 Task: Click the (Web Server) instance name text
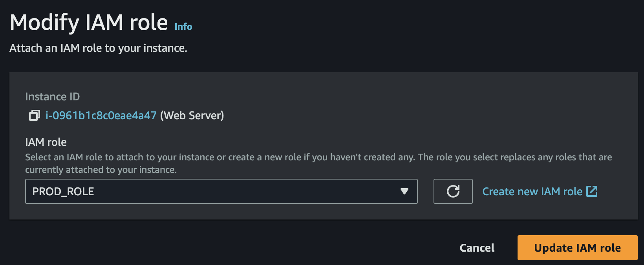click(192, 115)
